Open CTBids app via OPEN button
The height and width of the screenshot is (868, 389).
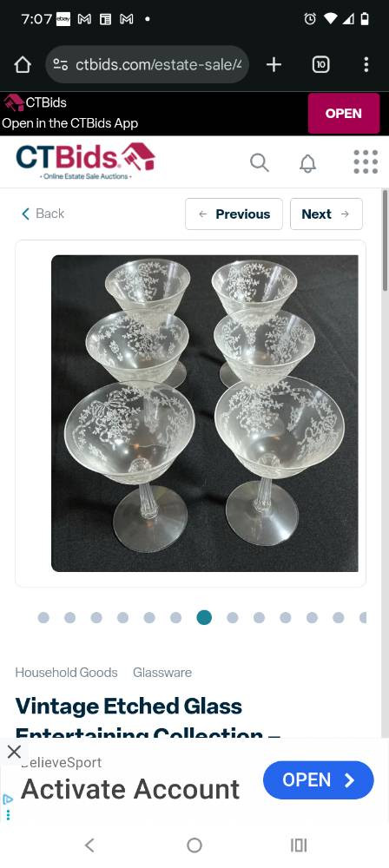344,114
